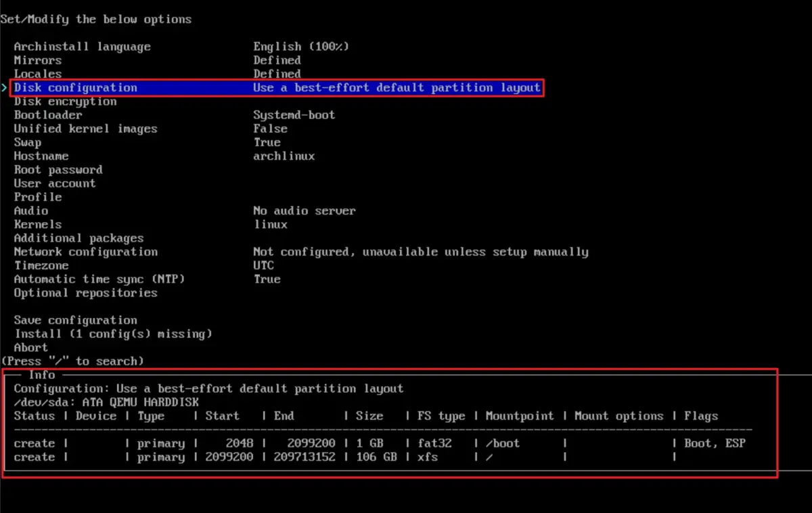812x513 pixels.
Task: Click the Systemd-boot value
Action: pos(294,115)
